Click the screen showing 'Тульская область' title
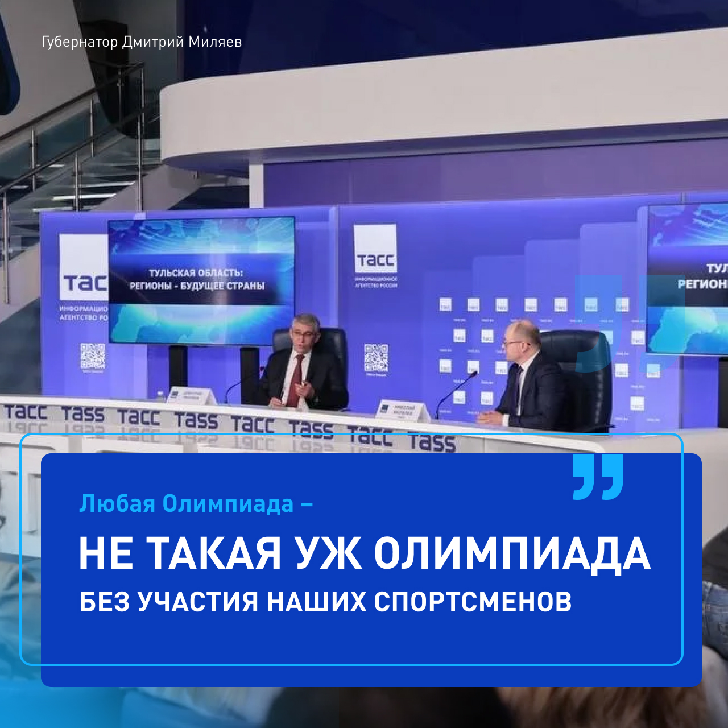The height and width of the screenshot is (728, 728). 201,280
